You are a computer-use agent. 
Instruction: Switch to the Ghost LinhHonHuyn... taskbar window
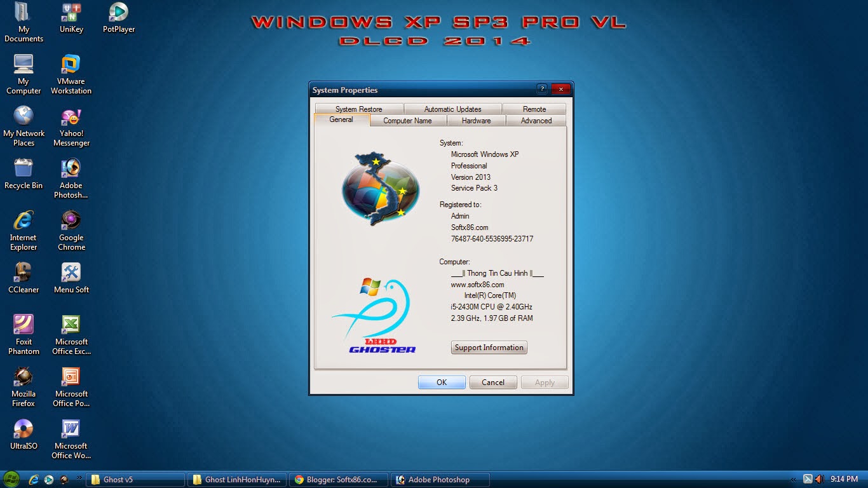(x=238, y=480)
